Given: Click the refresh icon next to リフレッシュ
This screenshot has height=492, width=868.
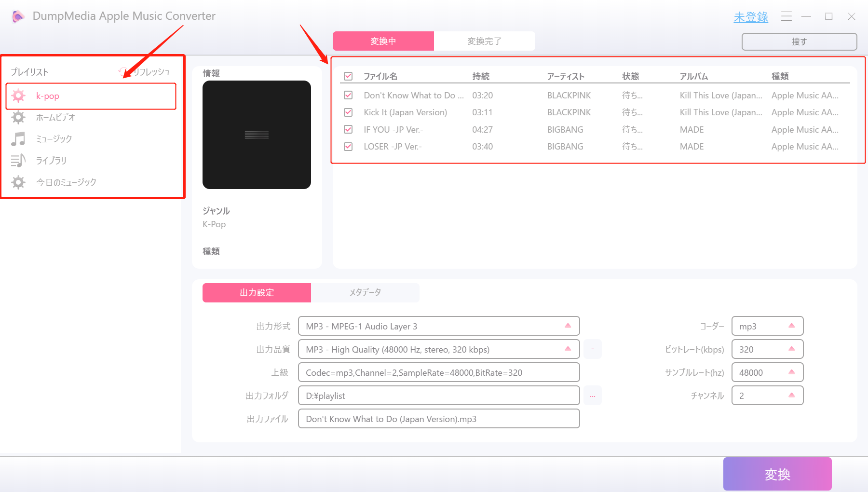Looking at the screenshot, I should coord(122,72).
